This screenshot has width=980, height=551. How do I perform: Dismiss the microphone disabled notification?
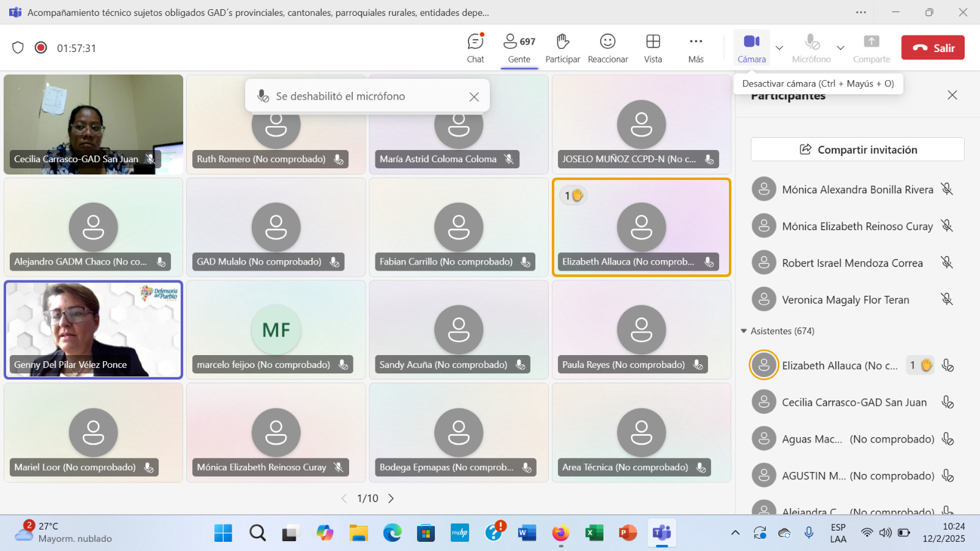(x=473, y=97)
